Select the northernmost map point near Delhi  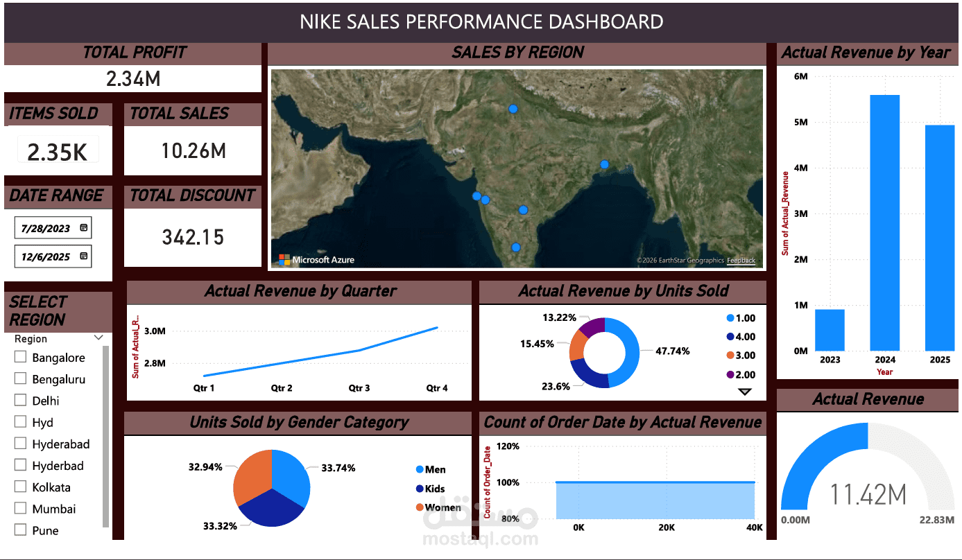pyautogui.click(x=513, y=109)
